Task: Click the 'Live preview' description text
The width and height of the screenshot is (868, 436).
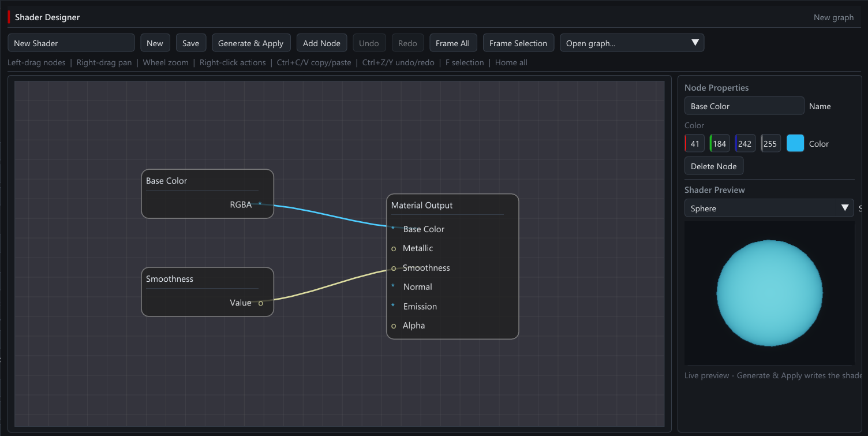Action: (773, 375)
